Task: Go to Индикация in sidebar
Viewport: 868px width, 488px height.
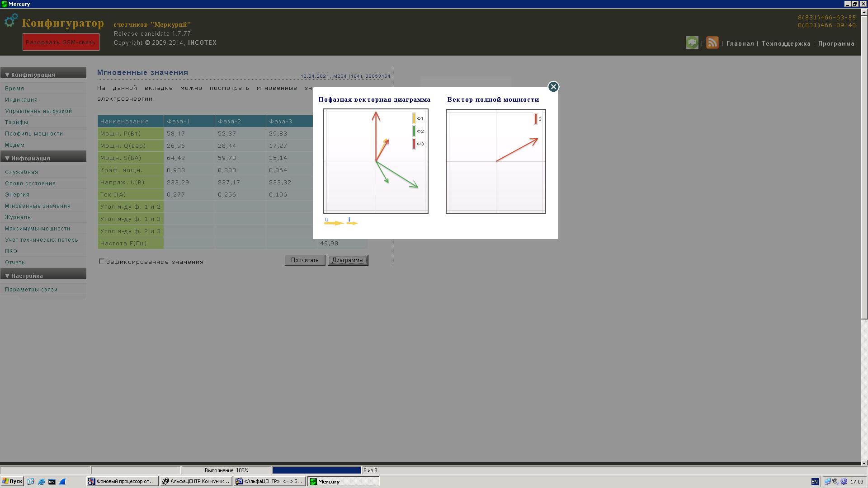Action: click(x=21, y=100)
